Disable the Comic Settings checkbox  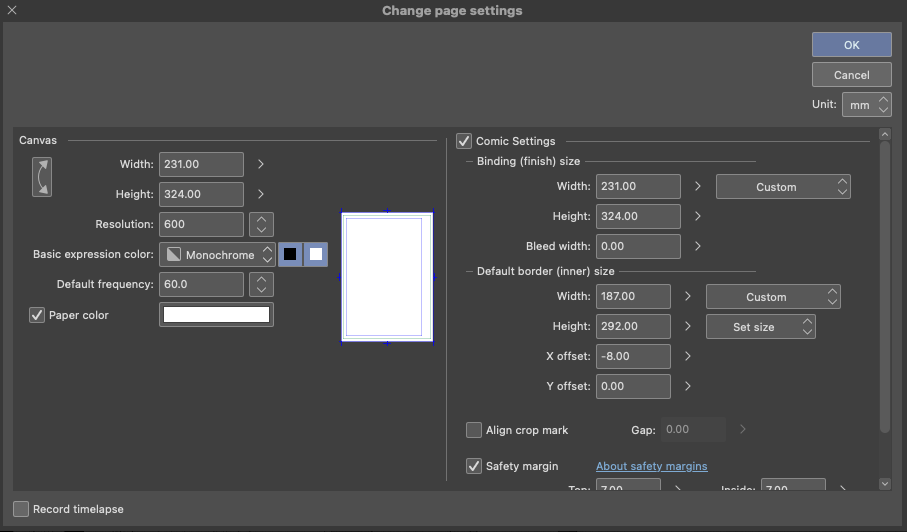[x=464, y=141]
